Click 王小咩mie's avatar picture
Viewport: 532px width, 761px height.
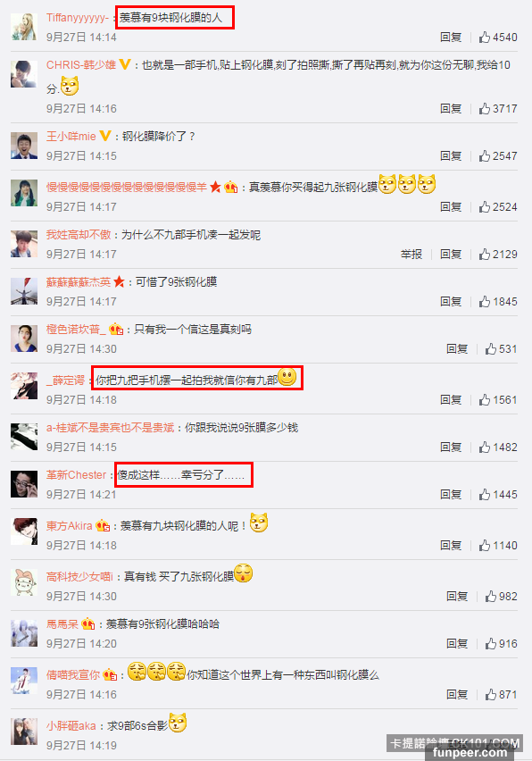coord(24,145)
